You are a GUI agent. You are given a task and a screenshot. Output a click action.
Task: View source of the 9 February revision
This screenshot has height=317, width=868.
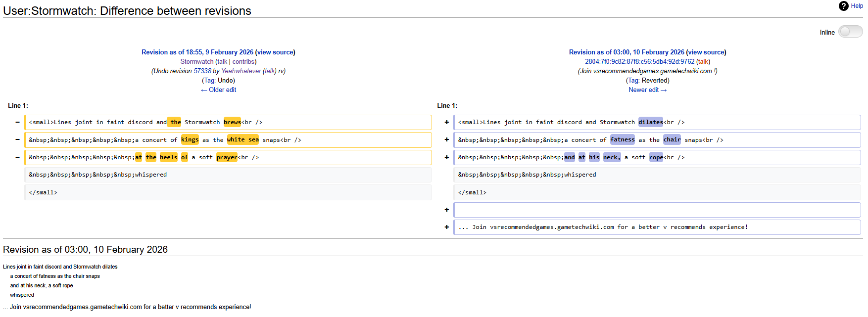pos(275,52)
